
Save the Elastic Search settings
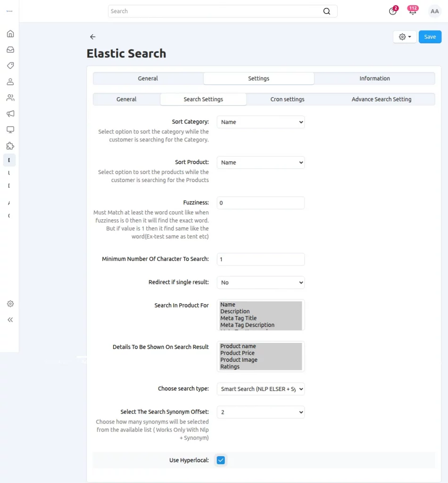tap(430, 37)
